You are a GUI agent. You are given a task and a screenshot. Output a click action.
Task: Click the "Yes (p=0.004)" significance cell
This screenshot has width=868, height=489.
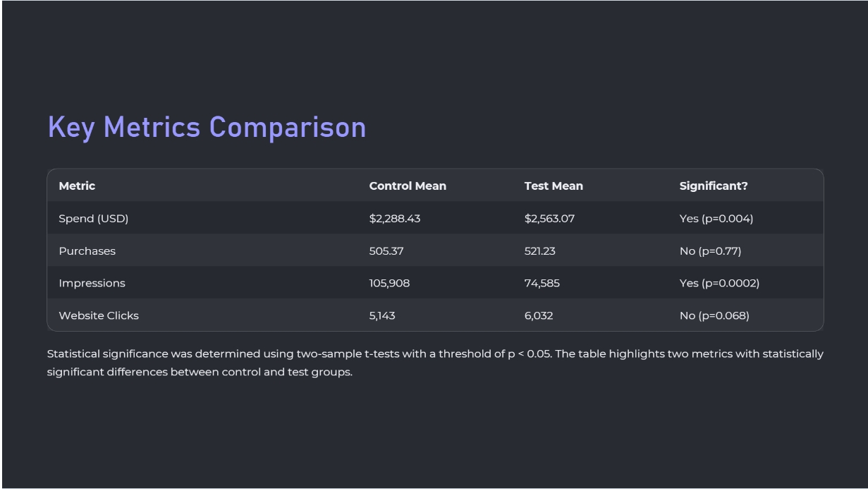pyautogui.click(x=716, y=219)
